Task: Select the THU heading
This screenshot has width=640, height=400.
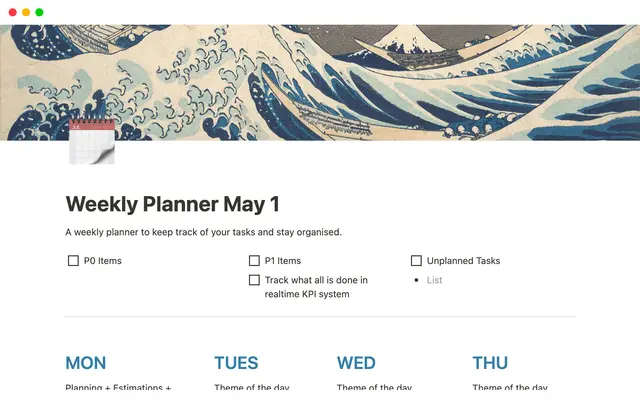Action: (x=489, y=363)
